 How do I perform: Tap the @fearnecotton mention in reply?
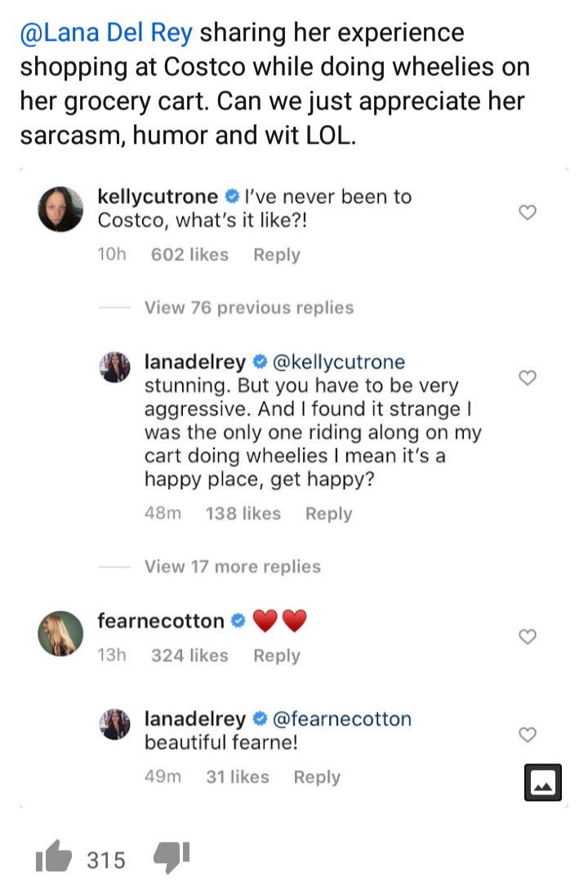[341, 719]
